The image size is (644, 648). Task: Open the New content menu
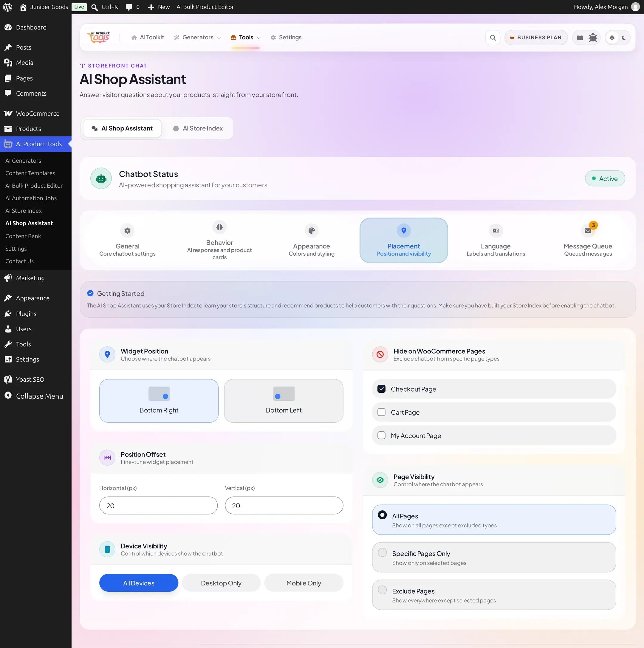159,7
